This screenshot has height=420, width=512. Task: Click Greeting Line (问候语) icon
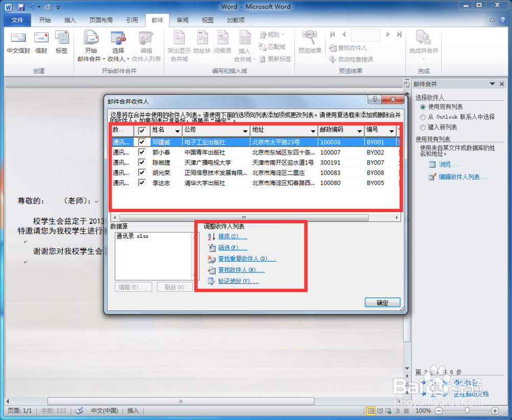pyautogui.click(x=222, y=43)
